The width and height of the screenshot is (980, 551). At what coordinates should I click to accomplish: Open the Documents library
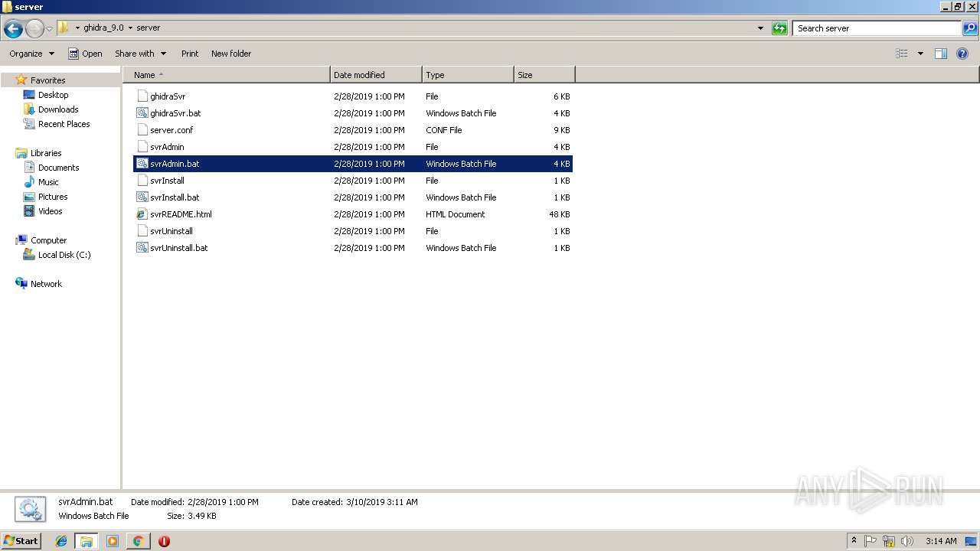pyautogui.click(x=58, y=168)
